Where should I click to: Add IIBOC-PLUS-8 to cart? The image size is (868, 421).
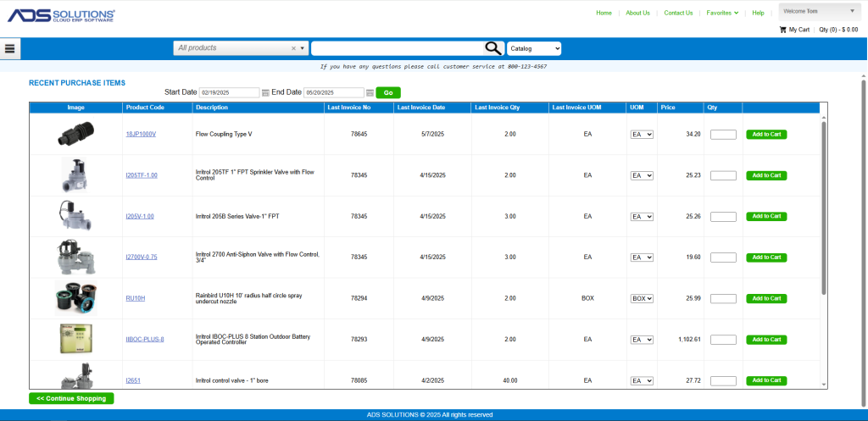click(x=766, y=339)
